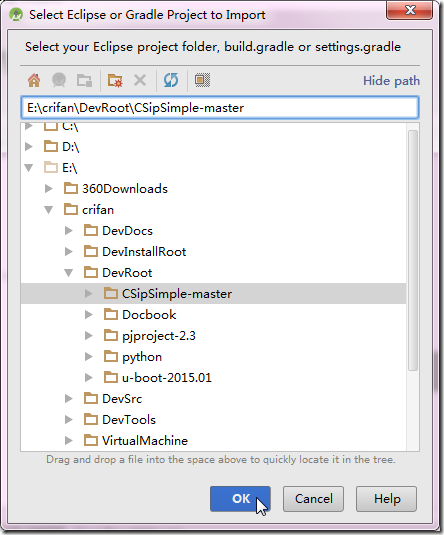Select the 360Downloads folder name
The image size is (444, 535).
pos(125,189)
